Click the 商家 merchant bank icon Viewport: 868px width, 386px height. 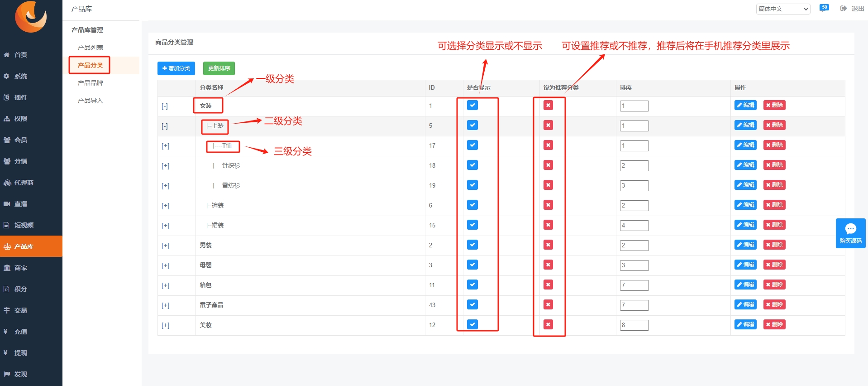coord(7,268)
